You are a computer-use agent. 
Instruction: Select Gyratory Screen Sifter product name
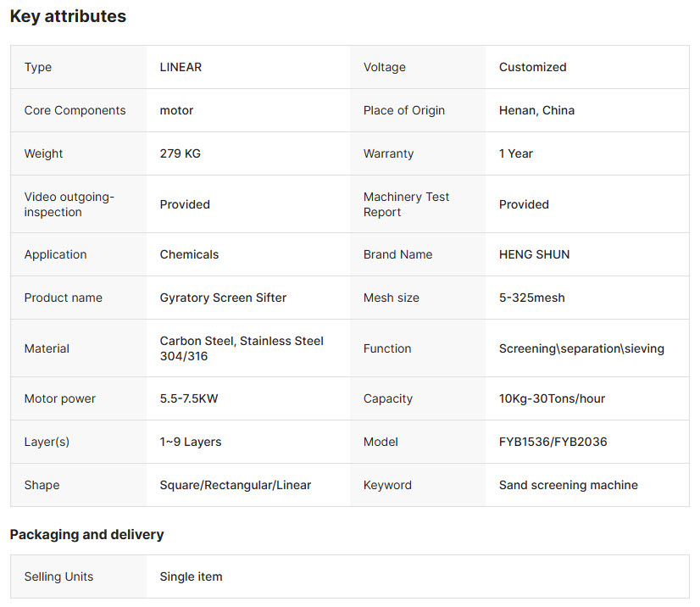(x=223, y=298)
